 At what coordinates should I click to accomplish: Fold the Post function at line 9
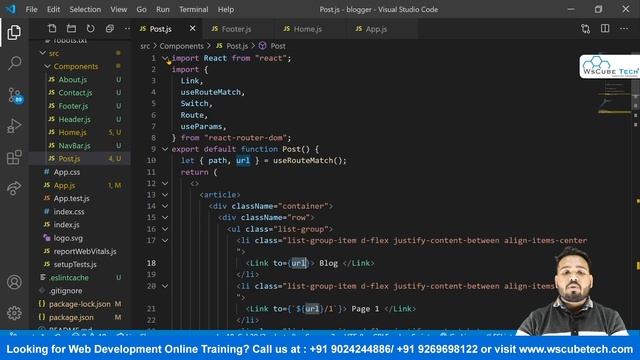pos(165,149)
